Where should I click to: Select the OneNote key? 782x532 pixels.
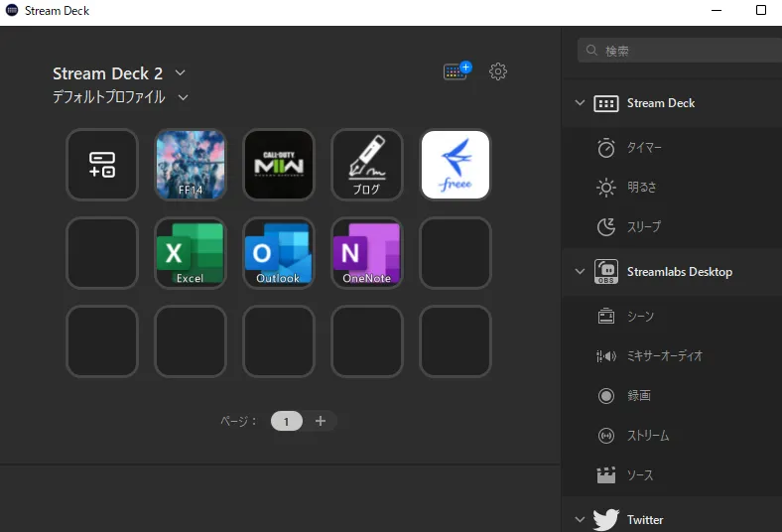pos(367,253)
